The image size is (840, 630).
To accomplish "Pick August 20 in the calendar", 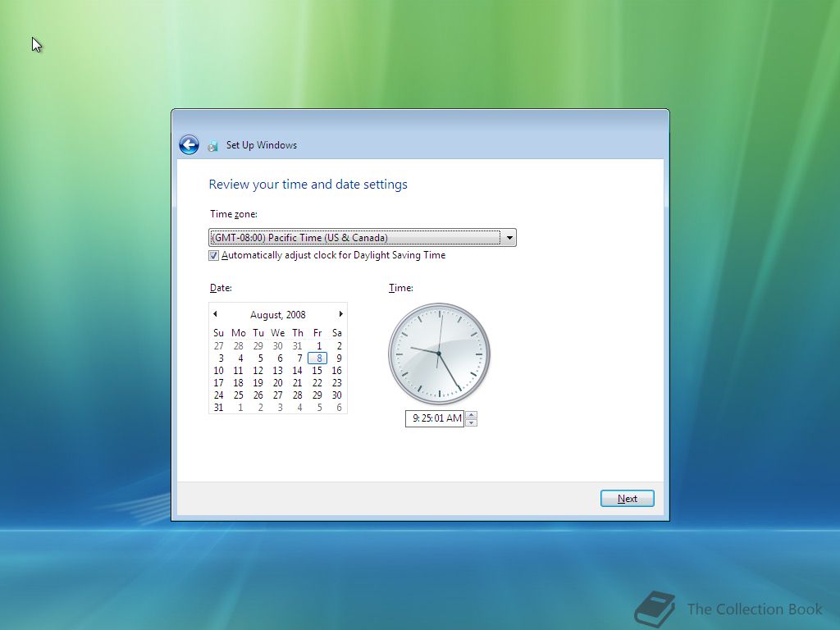I will coord(277,383).
